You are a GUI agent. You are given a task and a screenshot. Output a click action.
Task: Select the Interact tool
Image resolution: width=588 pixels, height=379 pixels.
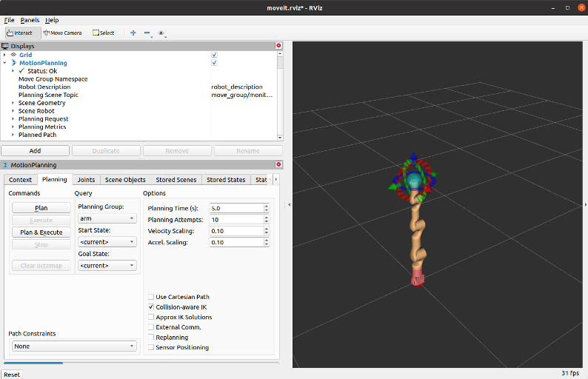(x=21, y=33)
